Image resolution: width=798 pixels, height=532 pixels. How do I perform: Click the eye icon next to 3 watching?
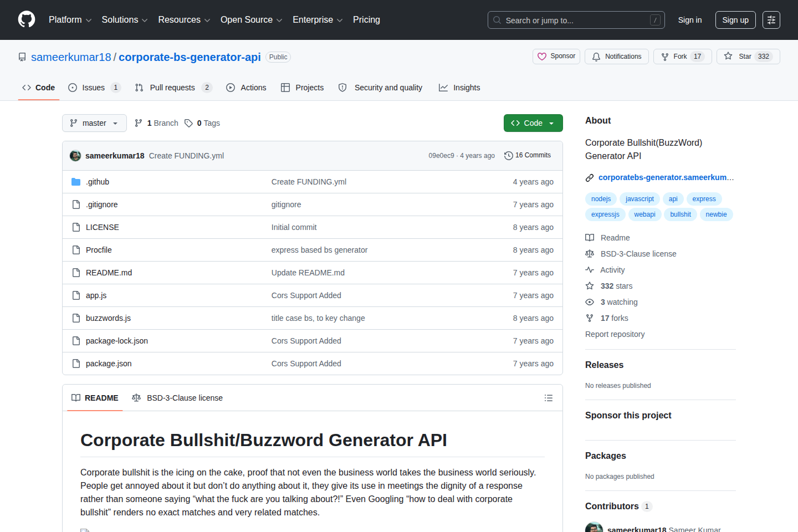click(x=589, y=301)
